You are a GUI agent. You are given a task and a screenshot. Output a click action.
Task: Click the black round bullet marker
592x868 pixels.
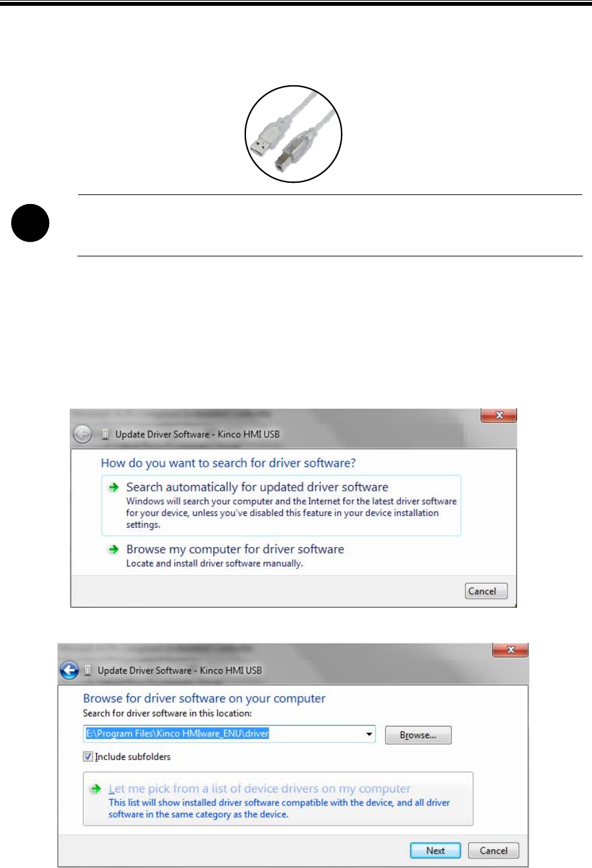click(x=31, y=223)
